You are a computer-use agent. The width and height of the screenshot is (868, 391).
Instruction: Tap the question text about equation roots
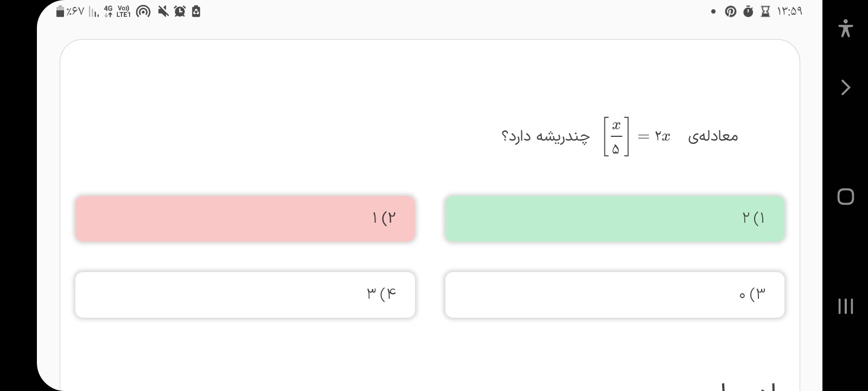tap(545, 136)
